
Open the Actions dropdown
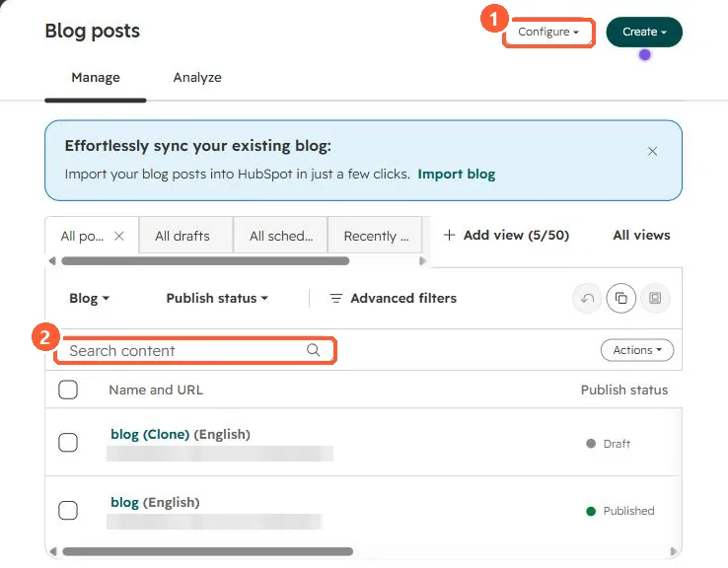point(637,350)
